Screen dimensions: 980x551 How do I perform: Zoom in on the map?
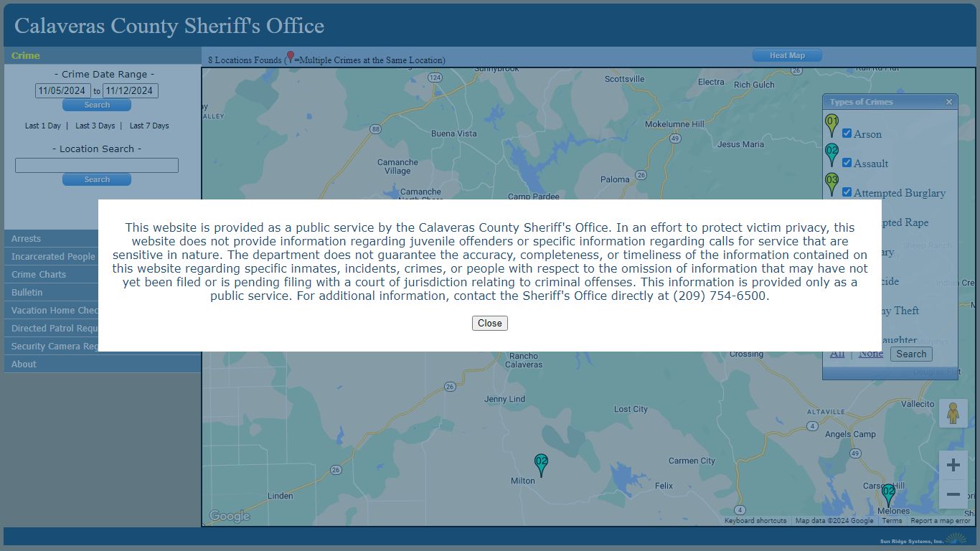click(x=953, y=465)
